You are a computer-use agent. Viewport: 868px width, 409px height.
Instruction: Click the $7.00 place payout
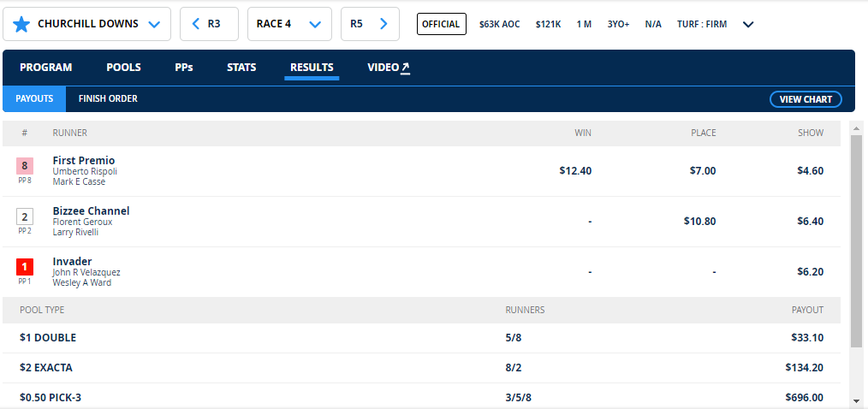pyautogui.click(x=703, y=171)
